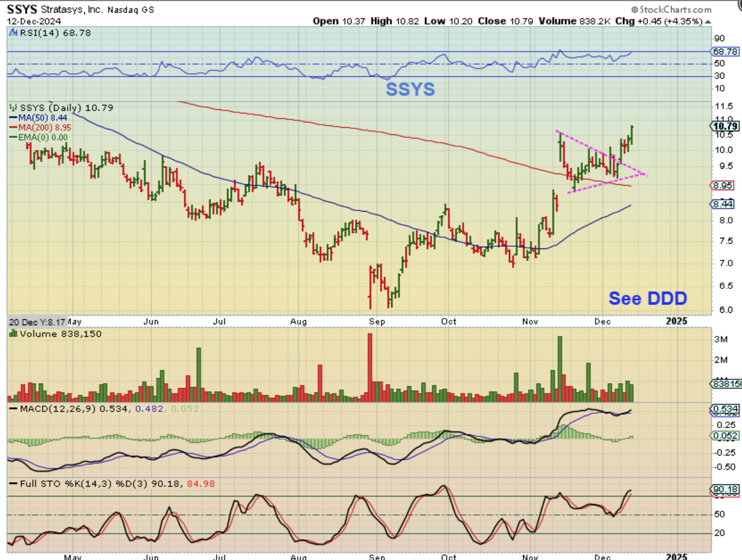Viewport: 742px width, 560px height.
Task: Click the -0.50 MACD axis tick
Action: tap(724, 466)
